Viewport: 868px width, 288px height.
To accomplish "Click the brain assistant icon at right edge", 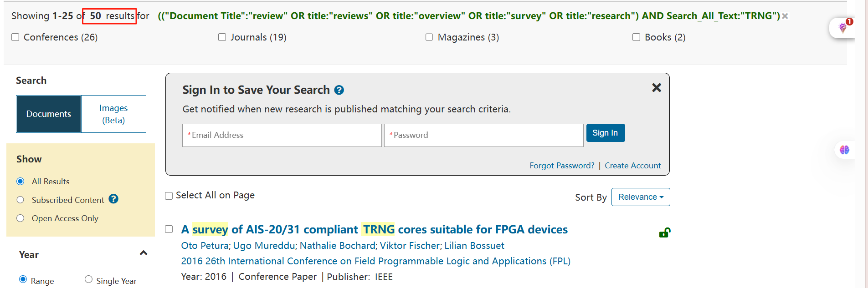I will click(x=844, y=150).
